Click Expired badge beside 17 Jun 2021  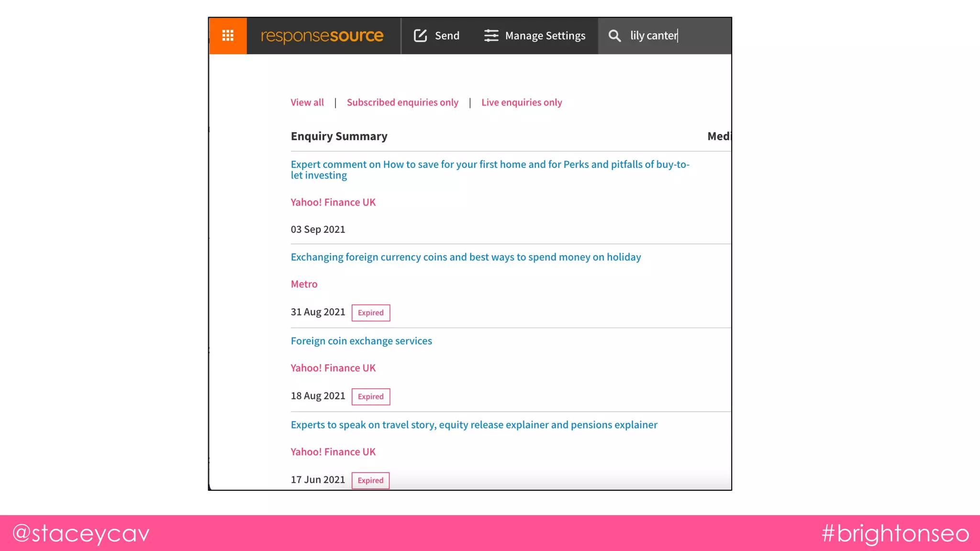coord(370,480)
